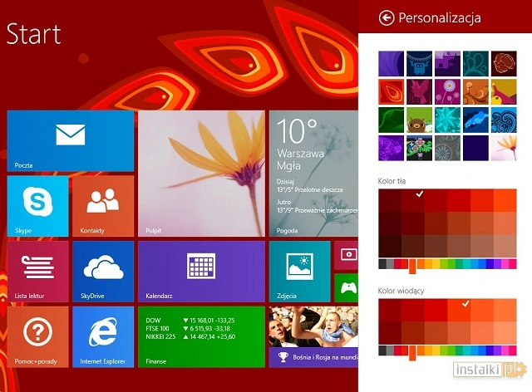Image resolution: width=532 pixels, height=392 pixels.
Task: Open the Pulpit desktop tile
Action: point(201,174)
